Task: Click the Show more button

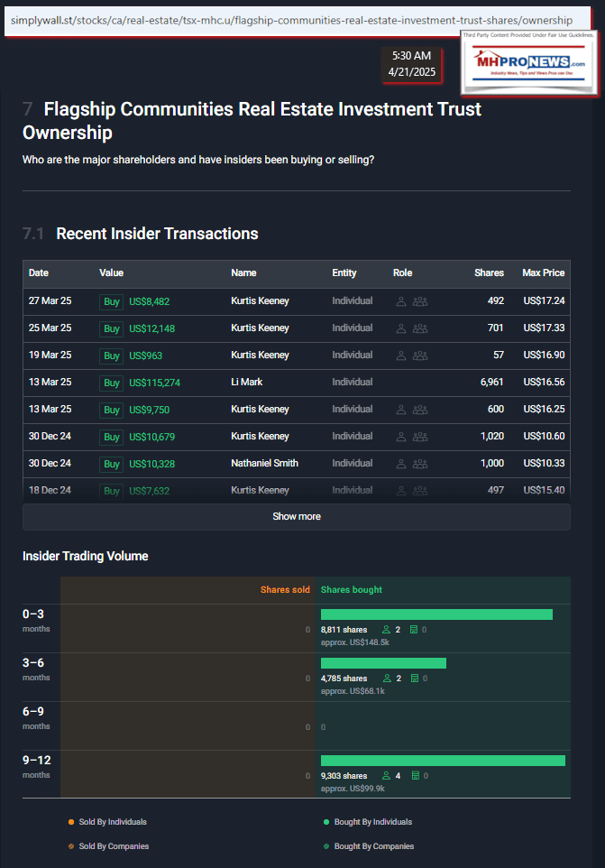Action: [297, 516]
